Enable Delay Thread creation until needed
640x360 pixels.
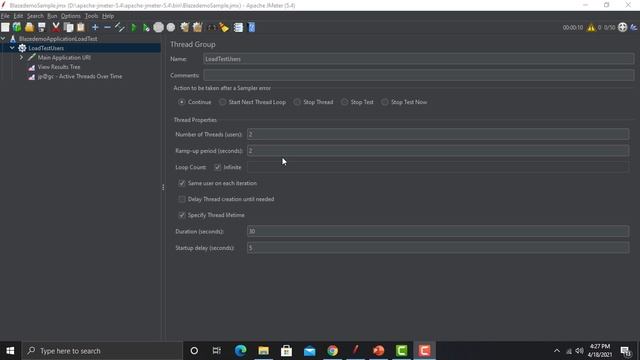pyautogui.click(x=182, y=199)
